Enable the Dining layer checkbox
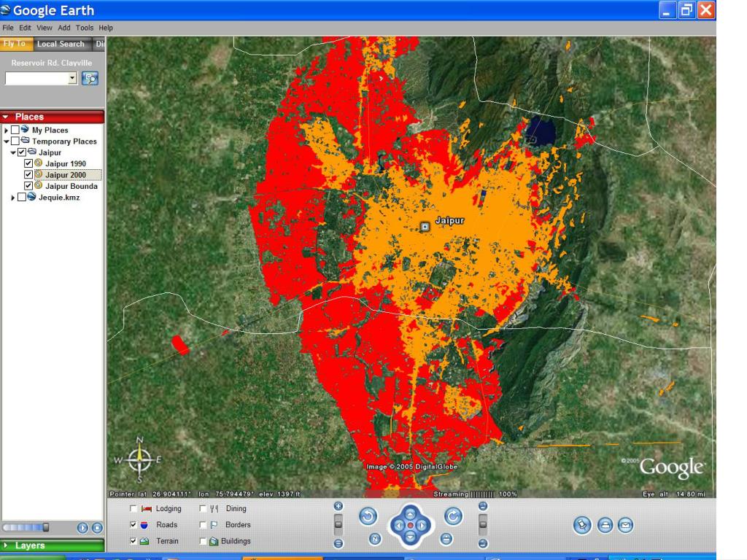Viewport: 747px width, 560px height. click(203, 508)
